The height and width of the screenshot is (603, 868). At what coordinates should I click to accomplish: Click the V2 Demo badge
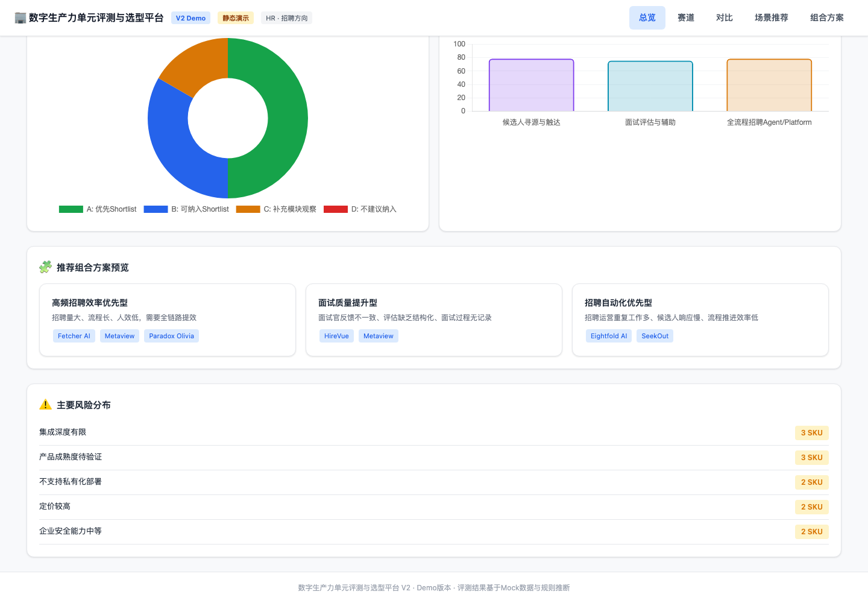[191, 18]
